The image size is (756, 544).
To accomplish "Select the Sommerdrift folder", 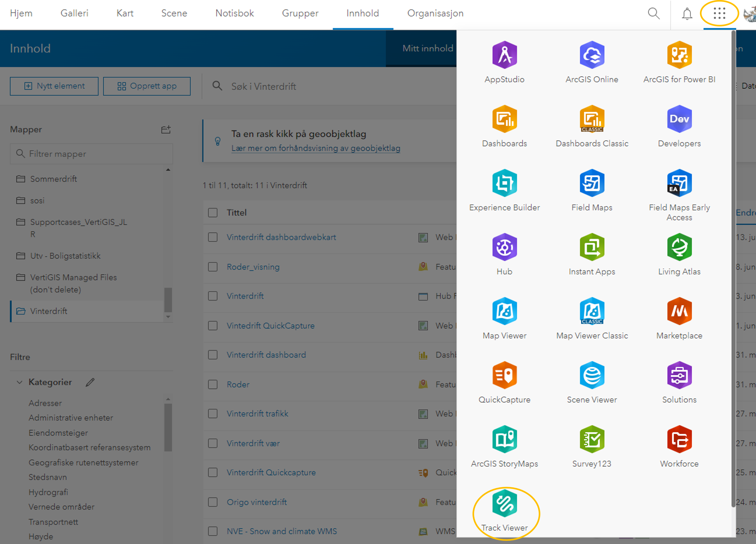I will [53, 179].
